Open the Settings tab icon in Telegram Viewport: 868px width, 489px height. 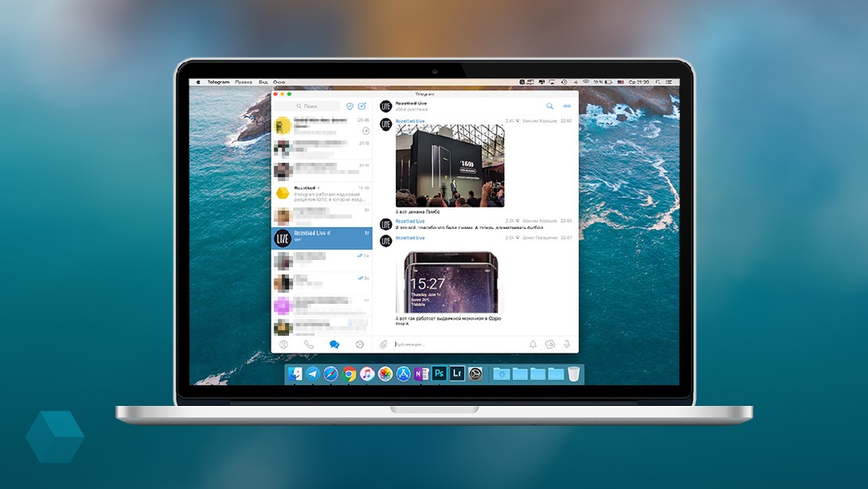[x=360, y=345]
